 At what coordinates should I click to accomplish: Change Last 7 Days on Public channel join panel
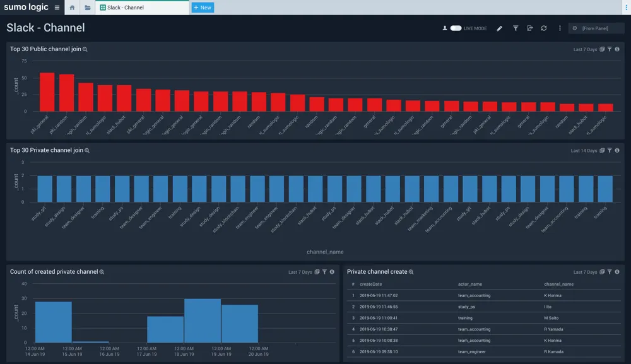pos(585,49)
